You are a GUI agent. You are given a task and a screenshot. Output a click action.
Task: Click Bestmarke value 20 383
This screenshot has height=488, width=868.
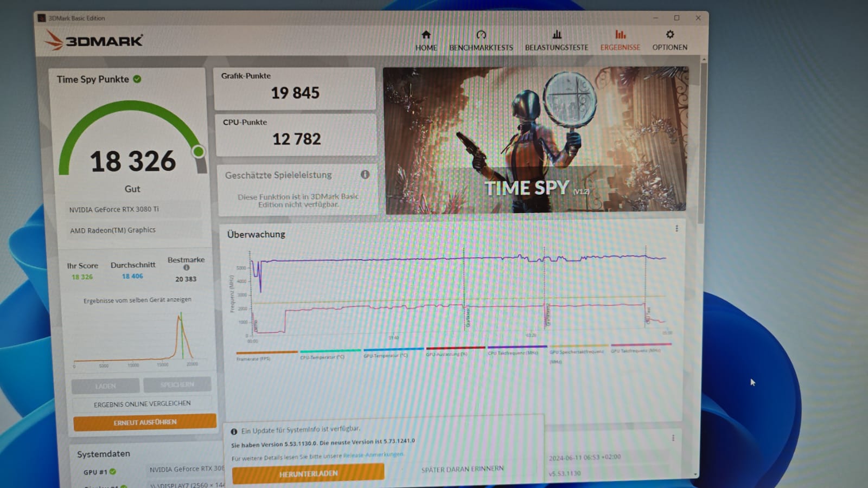click(x=186, y=279)
